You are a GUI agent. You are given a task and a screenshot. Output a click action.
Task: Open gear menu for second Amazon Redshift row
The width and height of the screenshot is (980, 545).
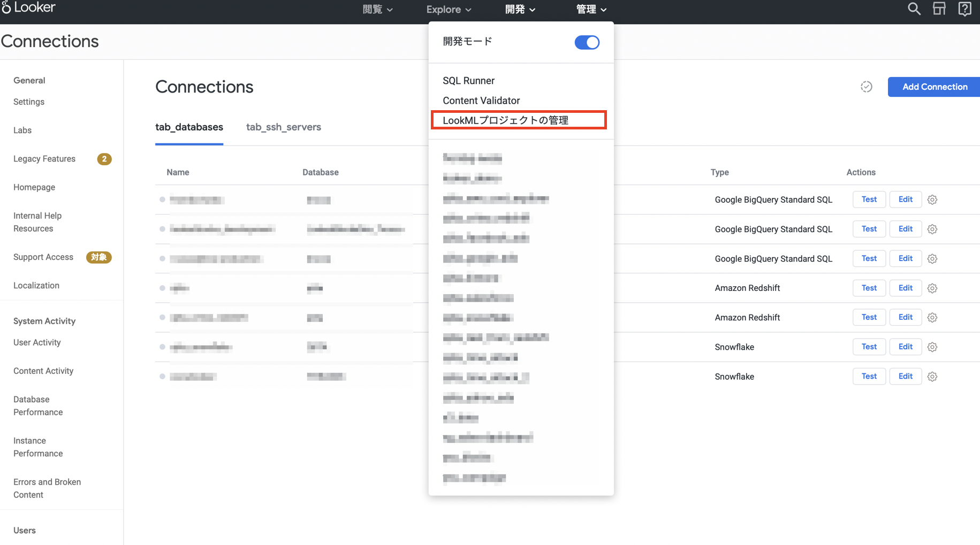[932, 318]
